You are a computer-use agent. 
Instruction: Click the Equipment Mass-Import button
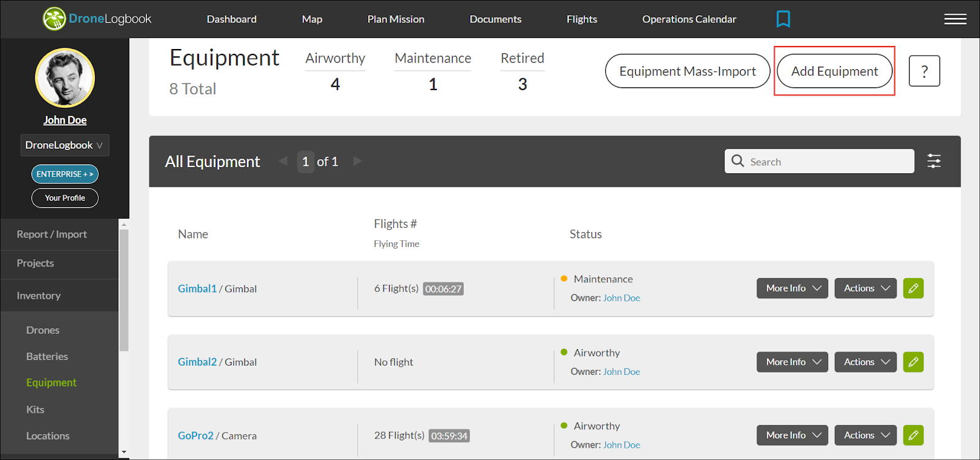[x=687, y=71]
